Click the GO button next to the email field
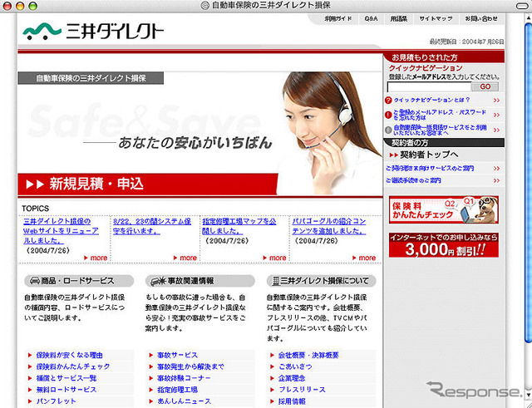 [485, 86]
